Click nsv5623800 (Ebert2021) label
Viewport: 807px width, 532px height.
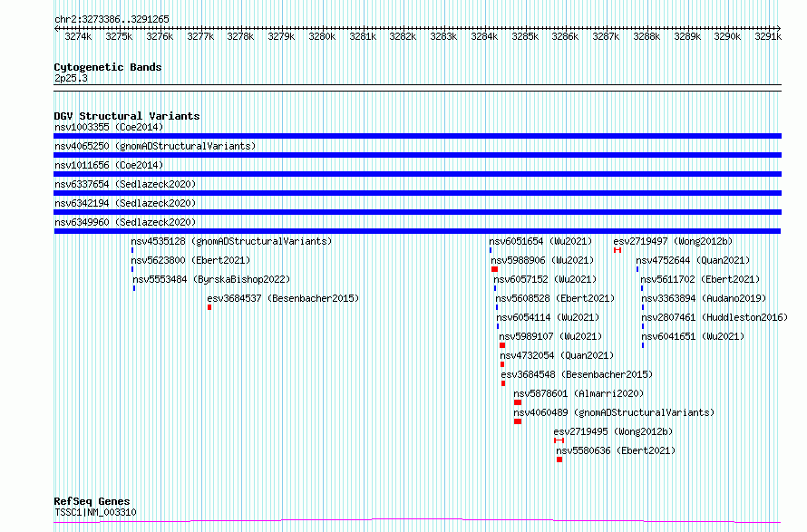click(190, 260)
